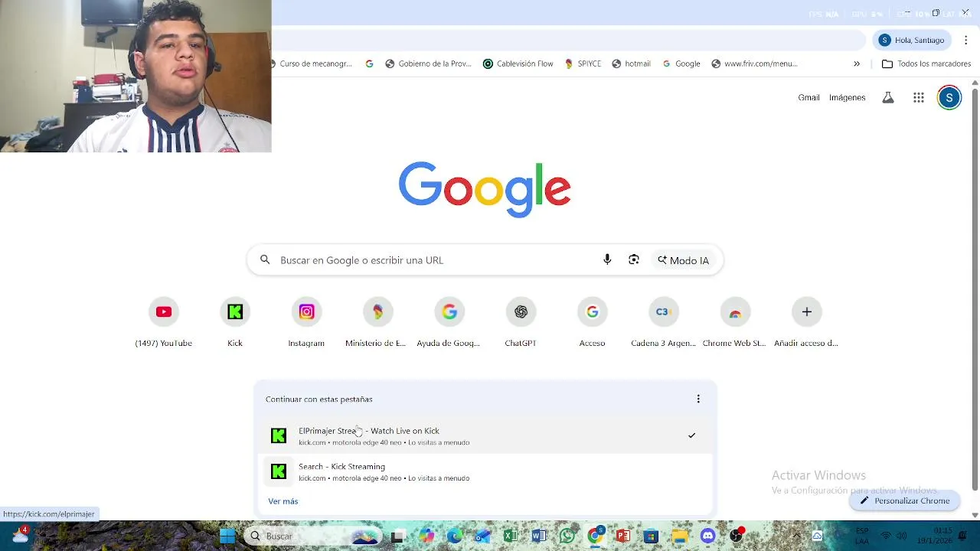The height and width of the screenshot is (551, 980).
Task: Open the Gmail link
Action: [x=808, y=97]
